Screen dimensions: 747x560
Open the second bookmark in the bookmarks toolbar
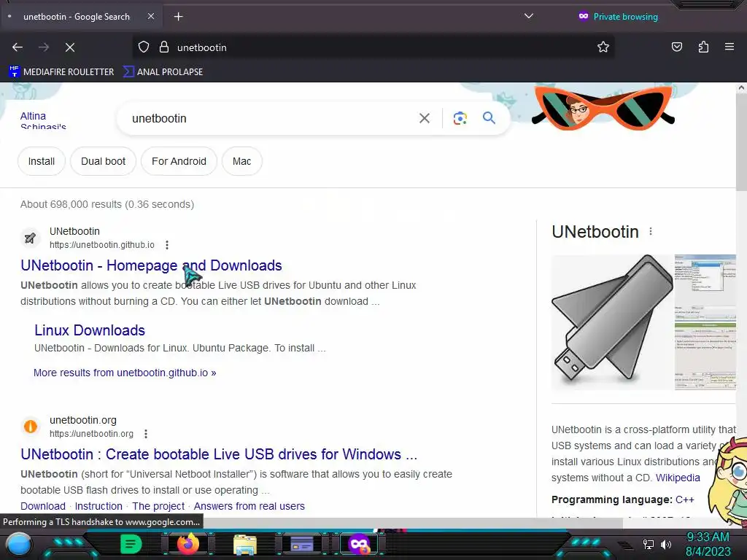click(x=163, y=72)
